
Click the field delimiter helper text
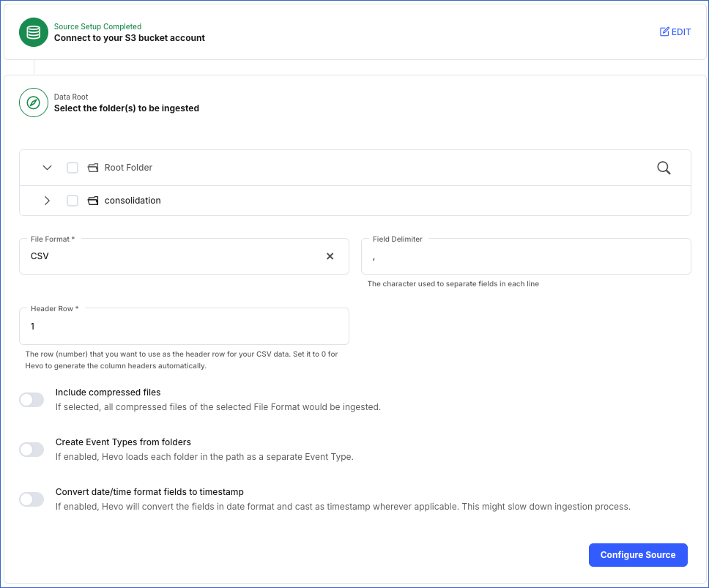tap(453, 284)
